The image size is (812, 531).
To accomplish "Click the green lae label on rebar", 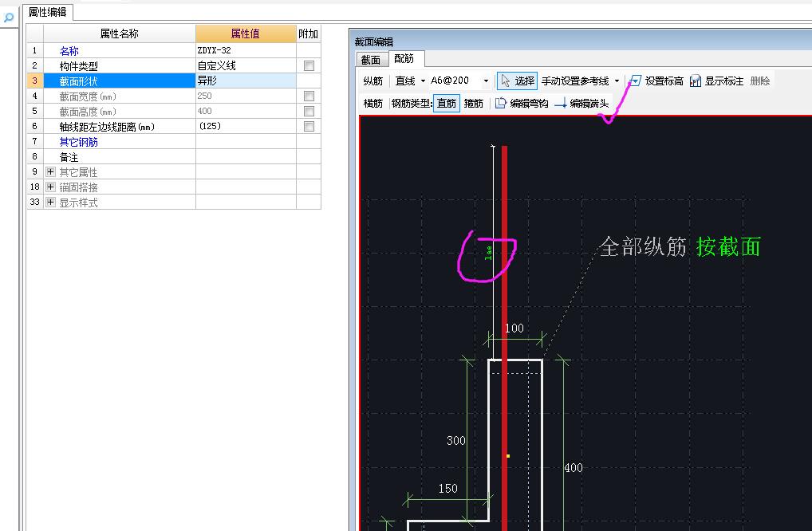I will tap(488, 253).
